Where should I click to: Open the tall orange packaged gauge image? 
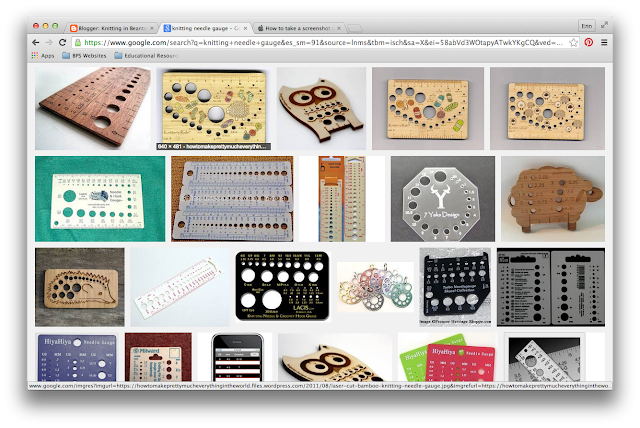point(342,199)
